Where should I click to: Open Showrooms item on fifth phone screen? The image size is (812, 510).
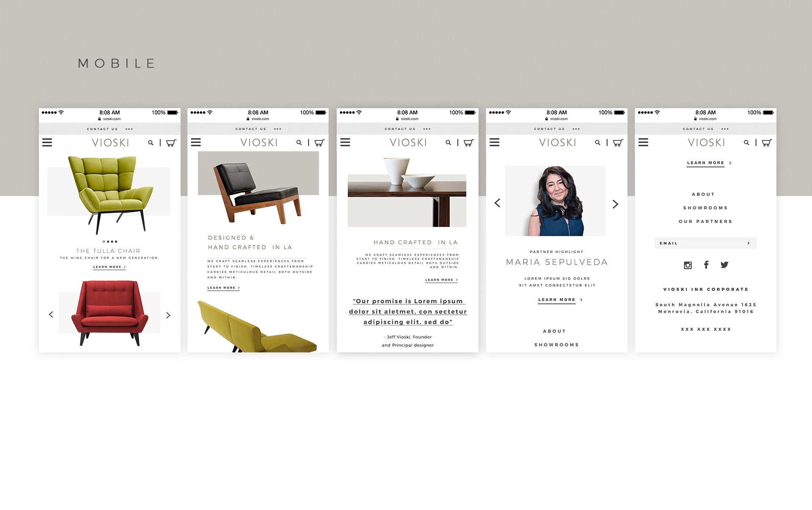pyautogui.click(x=705, y=208)
